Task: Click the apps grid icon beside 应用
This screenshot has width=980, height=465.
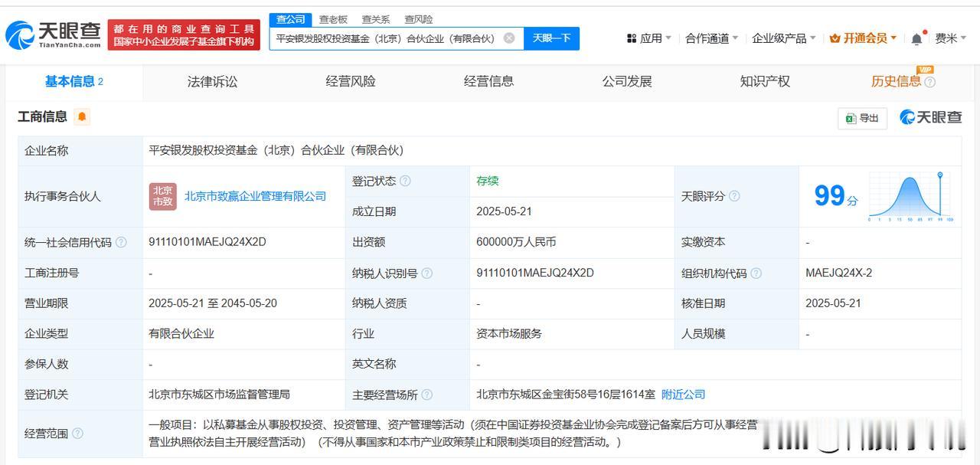Action: (632, 38)
